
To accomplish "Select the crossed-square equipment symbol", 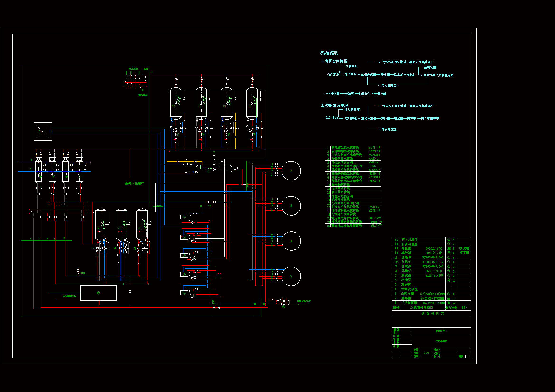I will coord(43,132).
